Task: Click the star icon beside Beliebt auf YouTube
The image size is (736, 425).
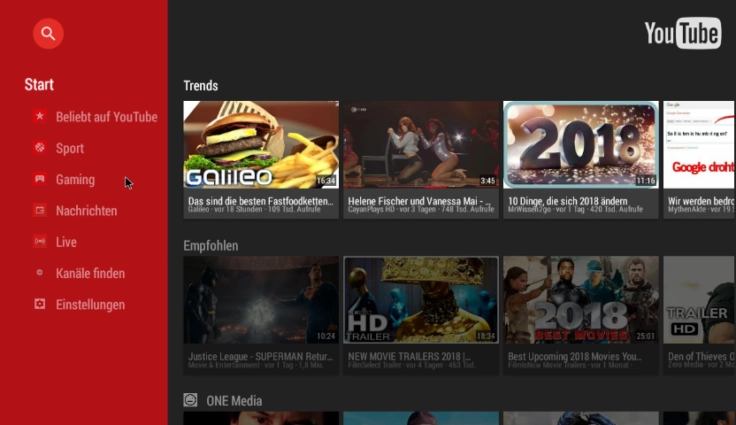Action: (x=40, y=116)
